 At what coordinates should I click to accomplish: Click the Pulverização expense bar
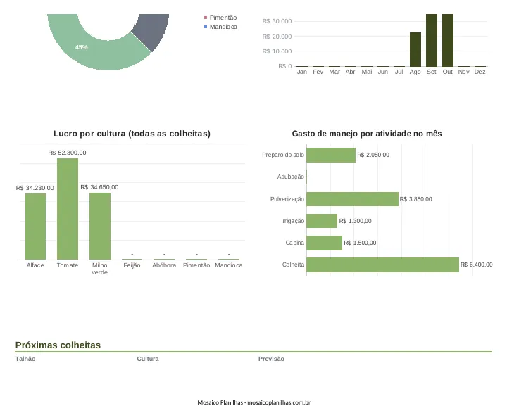[x=353, y=199]
